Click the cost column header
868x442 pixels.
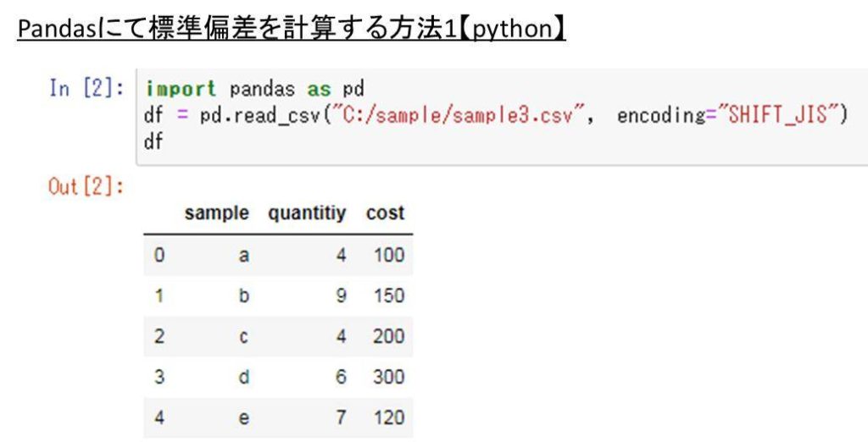point(385,213)
